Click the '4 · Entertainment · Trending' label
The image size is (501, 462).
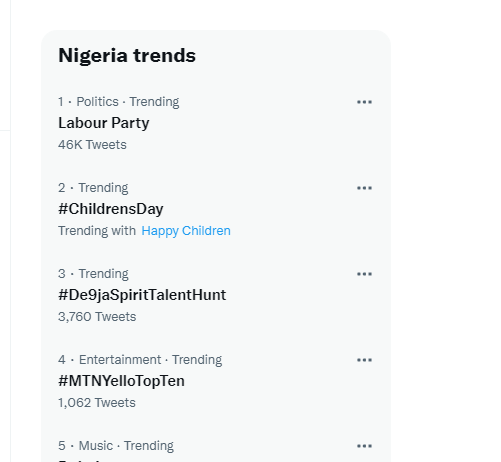coord(140,360)
